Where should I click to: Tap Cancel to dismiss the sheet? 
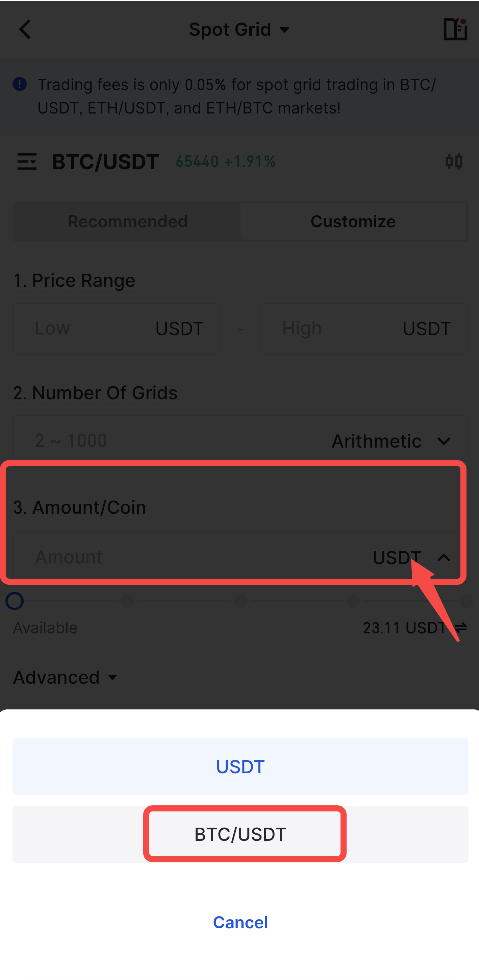240,923
